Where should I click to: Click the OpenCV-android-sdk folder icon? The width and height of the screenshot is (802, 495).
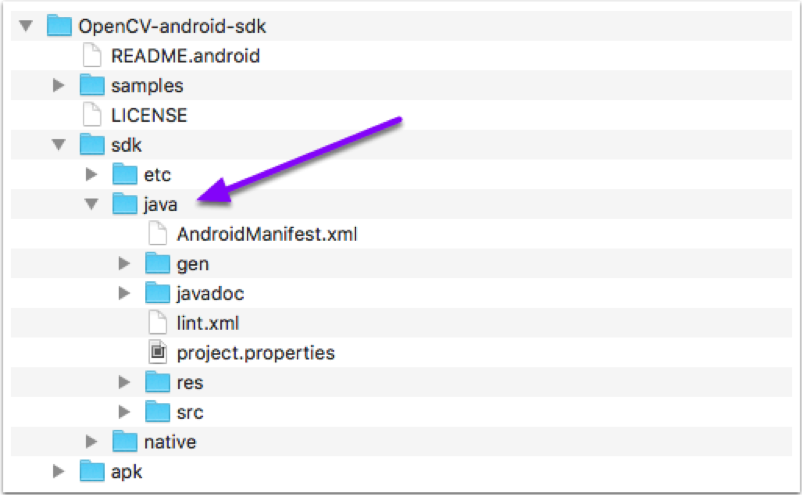(x=59, y=26)
